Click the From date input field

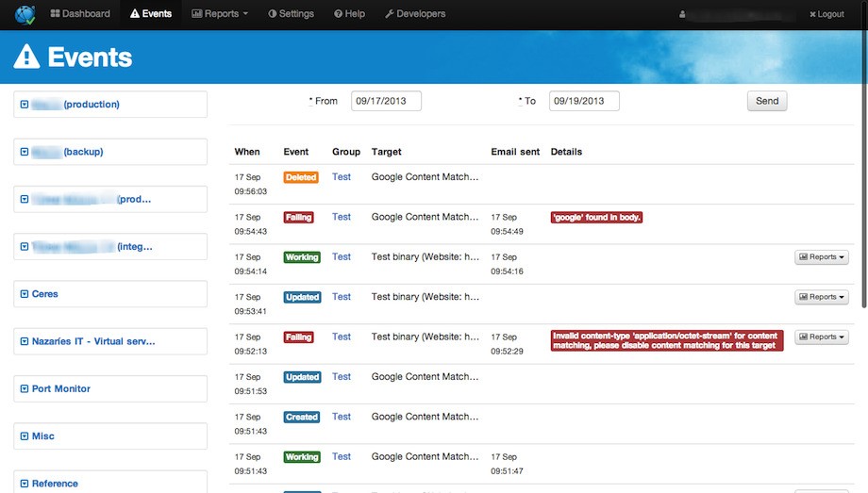tap(386, 101)
